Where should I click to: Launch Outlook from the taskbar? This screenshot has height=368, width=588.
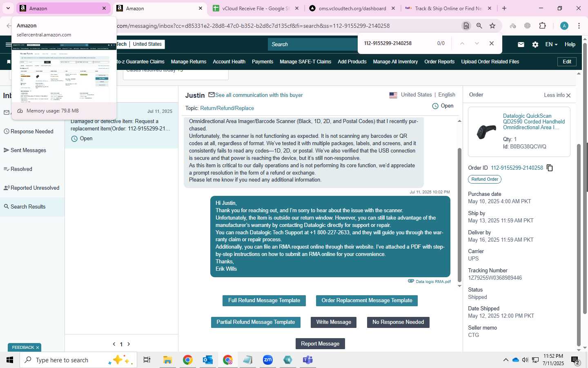tap(208, 360)
